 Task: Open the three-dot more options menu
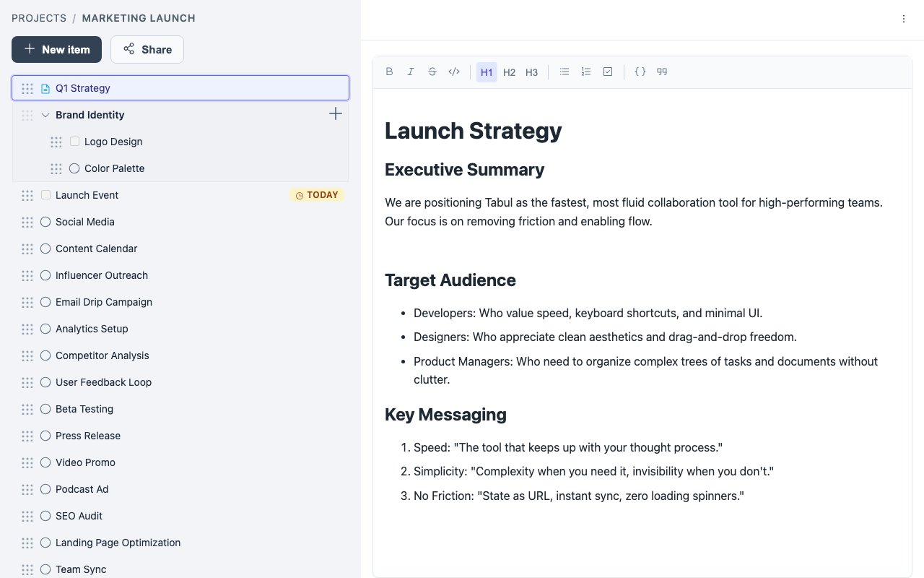[x=904, y=20]
